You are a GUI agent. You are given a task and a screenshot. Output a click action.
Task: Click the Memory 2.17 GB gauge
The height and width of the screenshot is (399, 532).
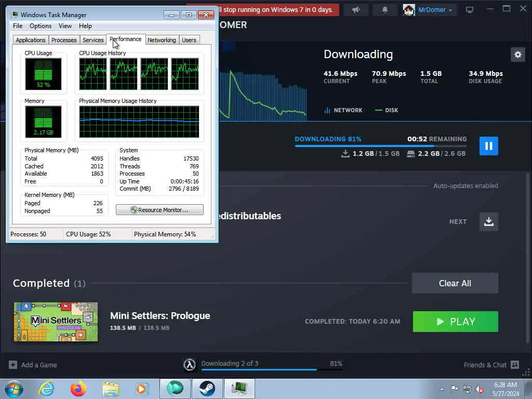43,122
